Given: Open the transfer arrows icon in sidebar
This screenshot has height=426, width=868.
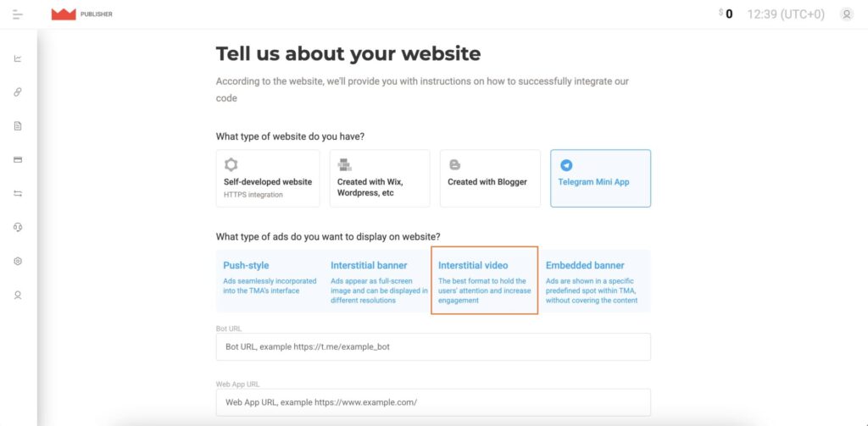Looking at the screenshot, I should 18,194.
